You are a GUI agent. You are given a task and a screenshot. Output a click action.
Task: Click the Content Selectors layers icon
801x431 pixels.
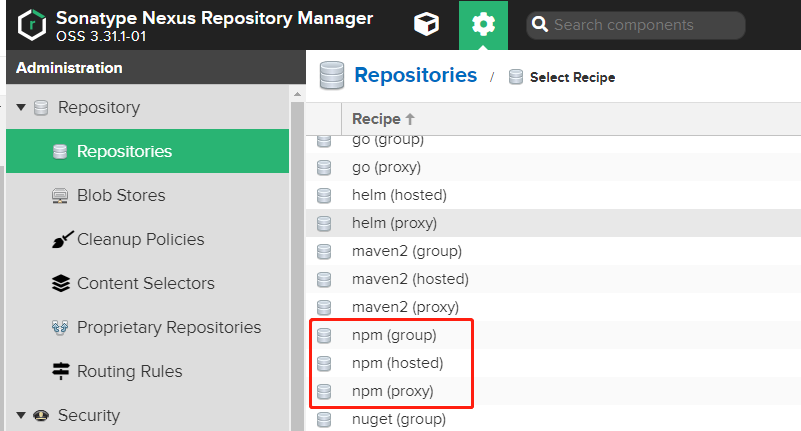coord(60,284)
